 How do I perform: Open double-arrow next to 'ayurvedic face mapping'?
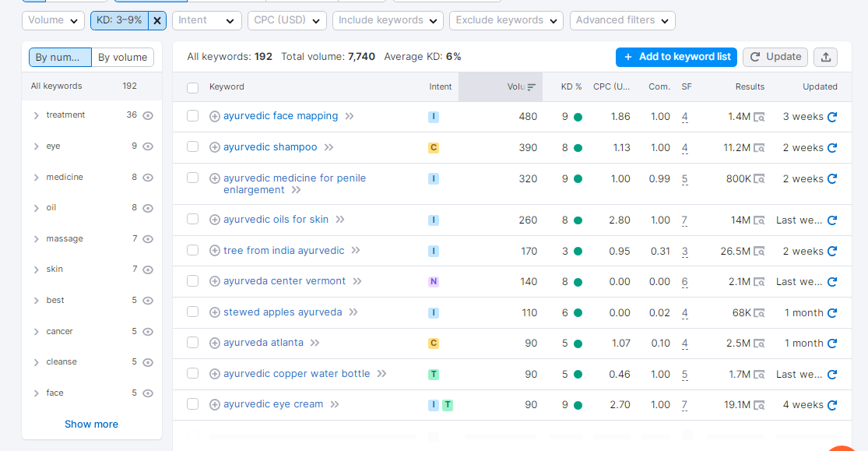click(x=350, y=116)
